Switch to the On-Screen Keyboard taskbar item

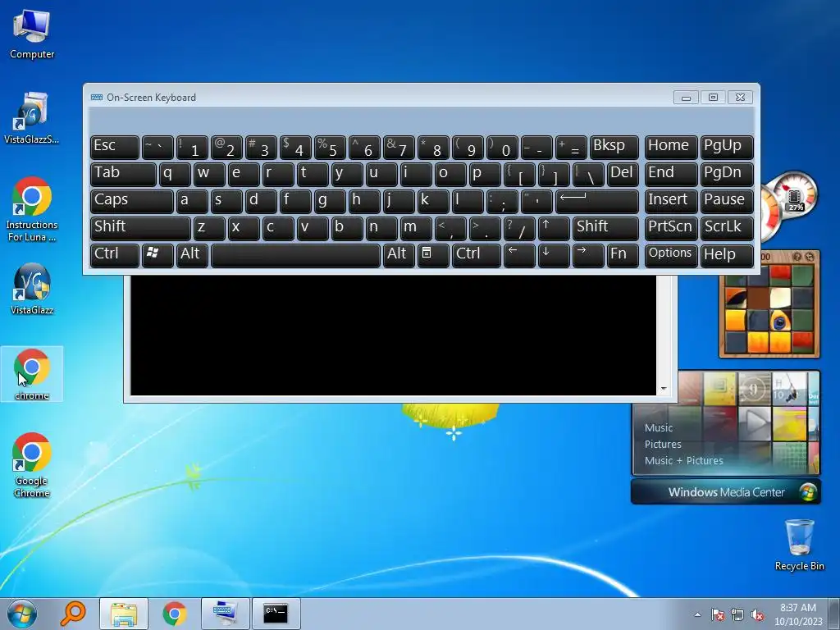[x=225, y=614]
